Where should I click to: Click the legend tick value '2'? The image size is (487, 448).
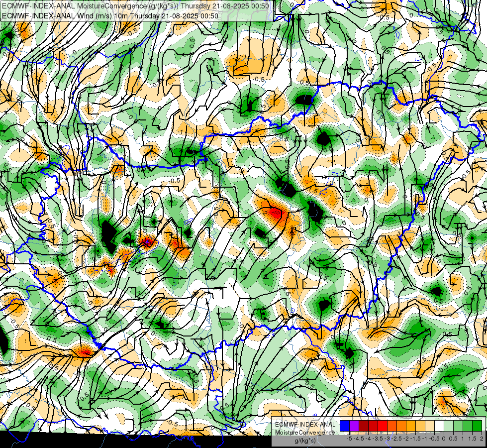[x=482, y=439]
